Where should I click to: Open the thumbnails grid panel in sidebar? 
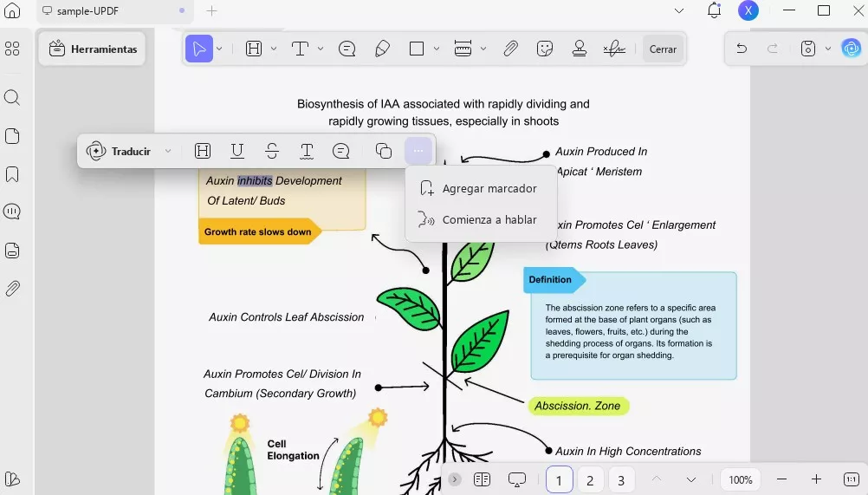coord(12,49)
